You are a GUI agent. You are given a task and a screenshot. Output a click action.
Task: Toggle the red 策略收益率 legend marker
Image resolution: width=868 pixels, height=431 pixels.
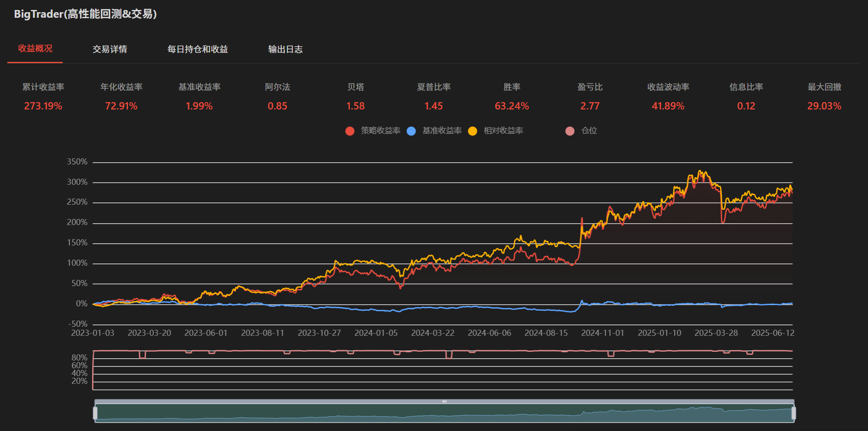(x=350, y=131)
